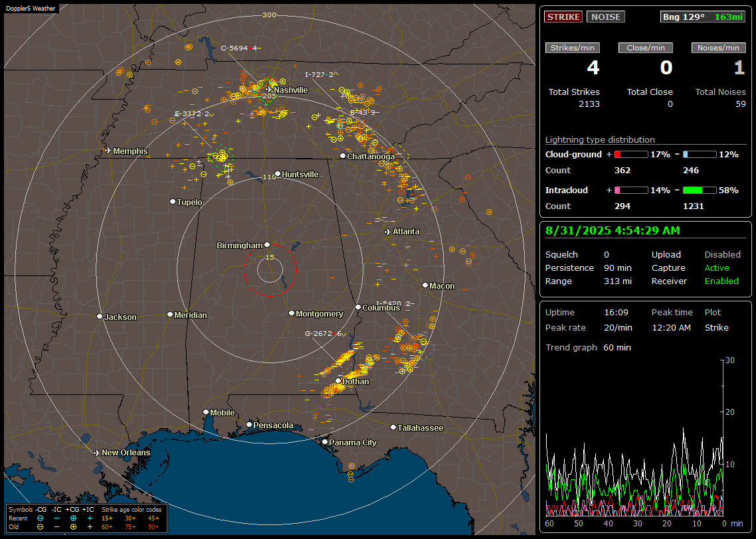Click the Upload status Disabled

722,255
